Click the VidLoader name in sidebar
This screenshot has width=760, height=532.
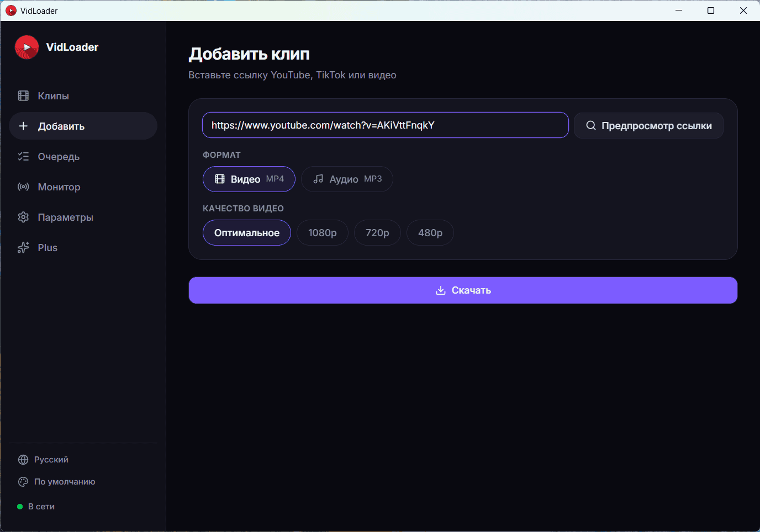72,47
